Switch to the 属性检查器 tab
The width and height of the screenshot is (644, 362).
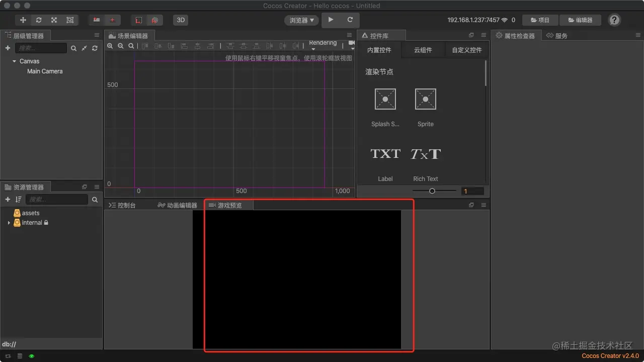(517, 36)
